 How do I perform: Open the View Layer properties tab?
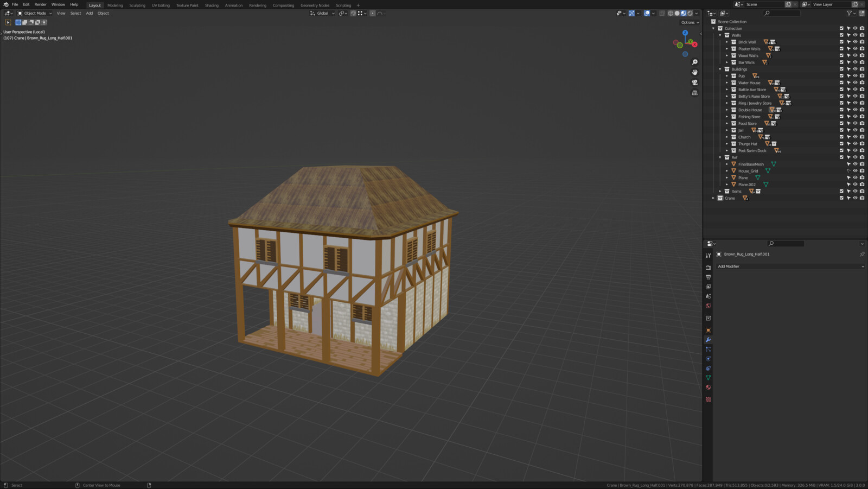pyautogui.click(x=708, y=287)
